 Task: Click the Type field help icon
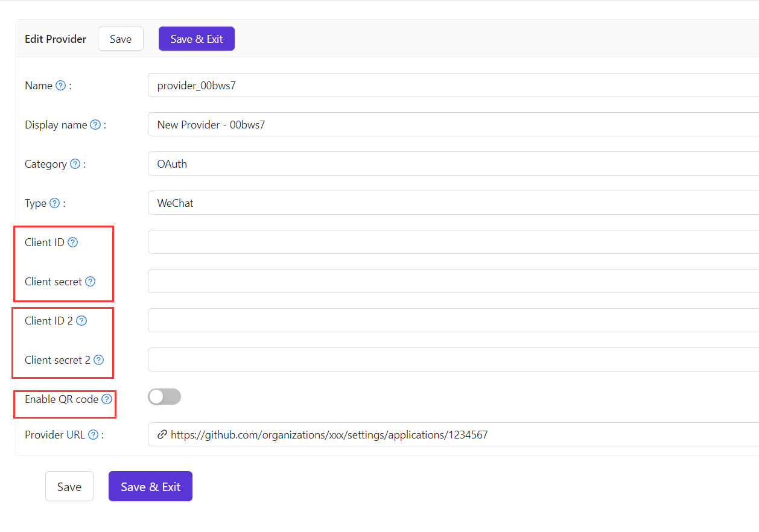click(x=54, y=203)
